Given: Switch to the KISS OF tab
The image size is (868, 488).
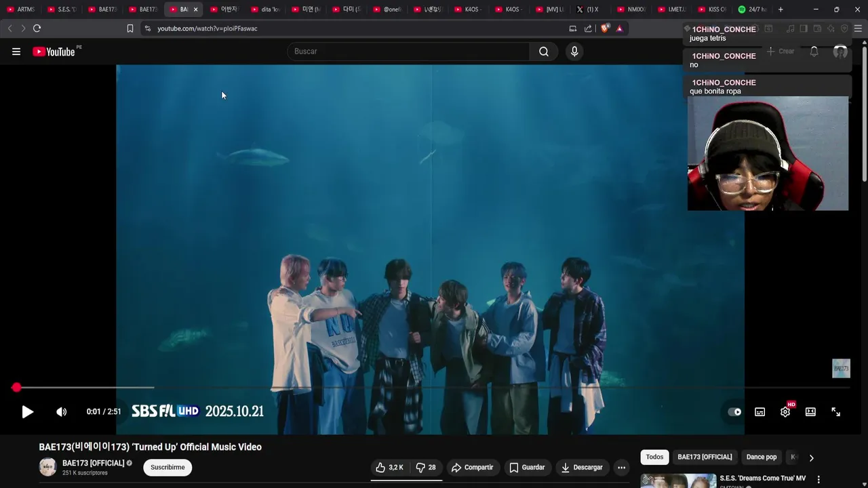Looking at the screenshot, I should (713, 9).
